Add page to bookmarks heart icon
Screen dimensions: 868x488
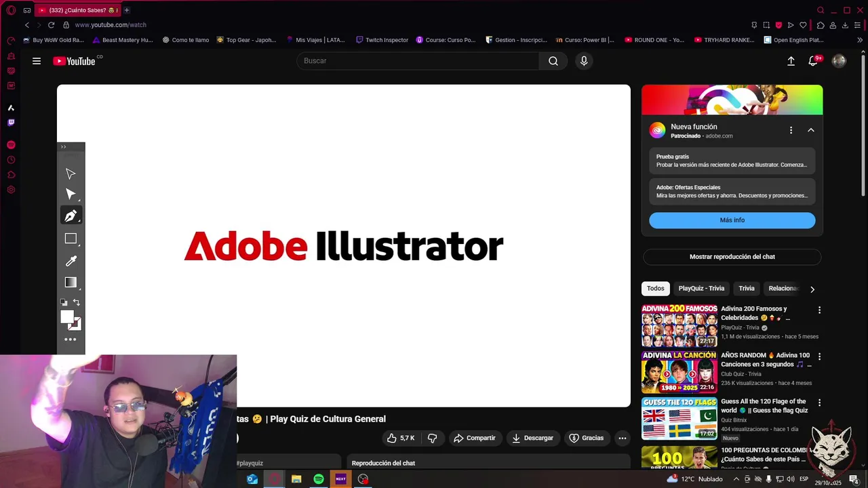[804, 25]
